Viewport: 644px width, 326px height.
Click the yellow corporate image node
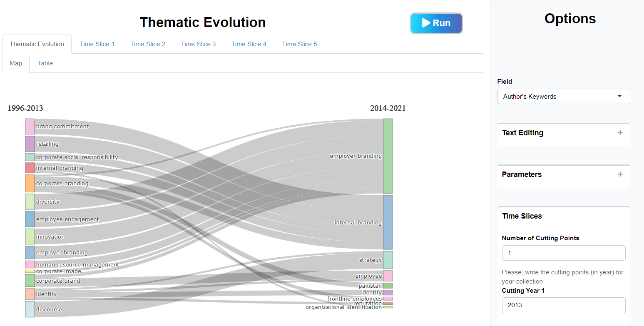pyautogui.click(x=30, y=271)
